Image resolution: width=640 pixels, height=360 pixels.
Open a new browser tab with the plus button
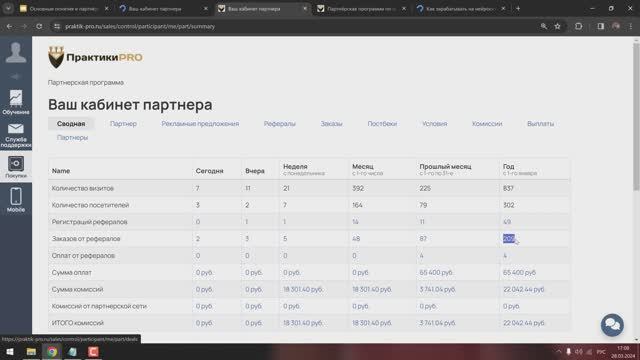coord(518,8)
